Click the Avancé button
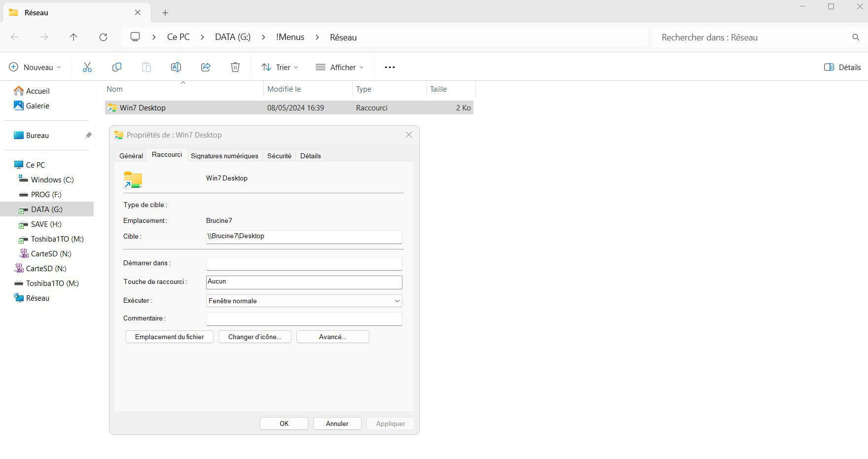The height and width of the screenshot is (459, 868). coord(332,337)
